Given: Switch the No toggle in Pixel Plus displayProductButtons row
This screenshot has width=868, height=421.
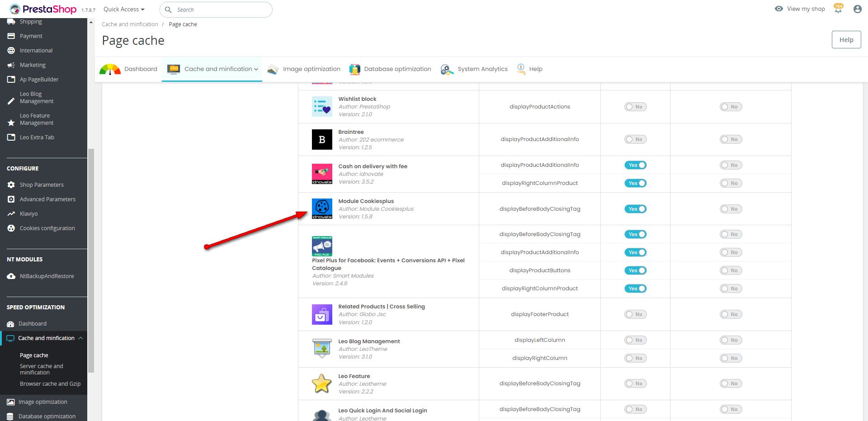Looking at the screenshot, I should coord(731,270).
